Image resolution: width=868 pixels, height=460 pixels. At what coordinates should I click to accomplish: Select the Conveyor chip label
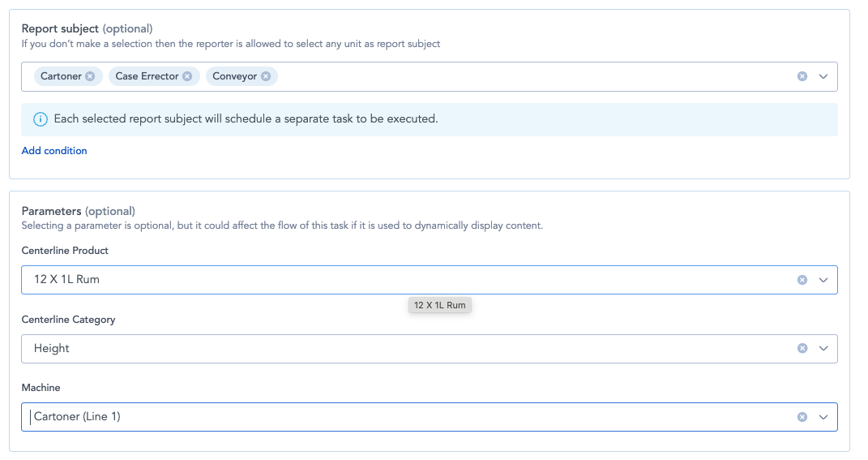coord(234,76)
